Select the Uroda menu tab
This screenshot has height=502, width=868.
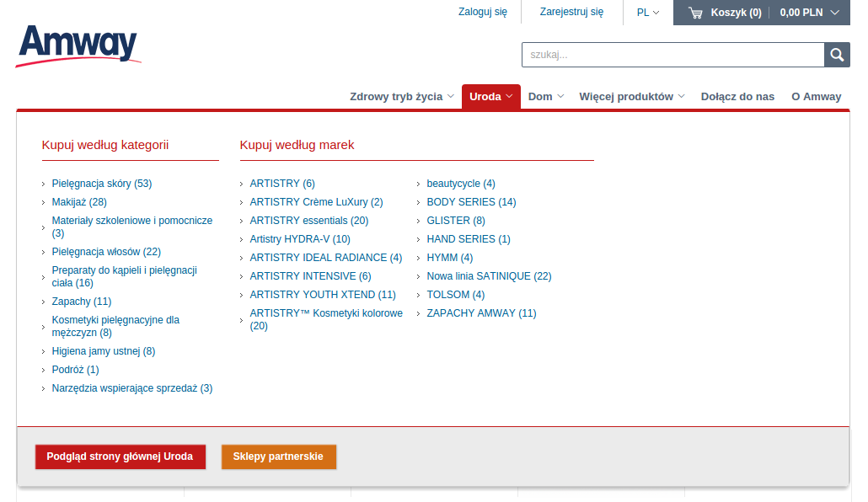pyautogui.click(x=491, y=96)
